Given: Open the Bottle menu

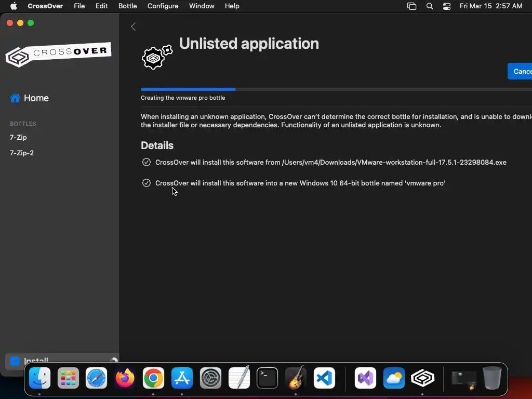Looking at the screenshot, I should [x=128, y=6].
